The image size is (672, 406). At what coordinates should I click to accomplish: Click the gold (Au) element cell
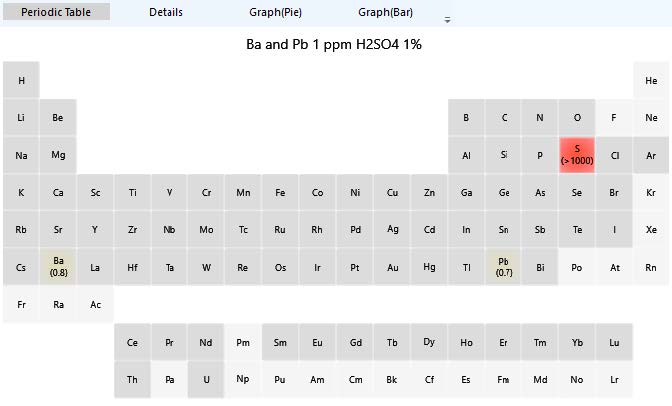coord(392,267)
